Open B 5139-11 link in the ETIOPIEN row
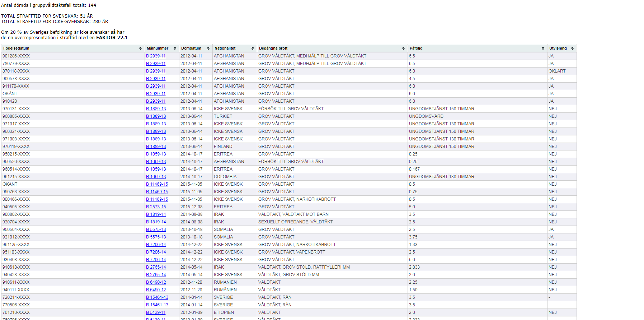Image resolution: width=644 pixels, height=320 pixels. (156, 312)
